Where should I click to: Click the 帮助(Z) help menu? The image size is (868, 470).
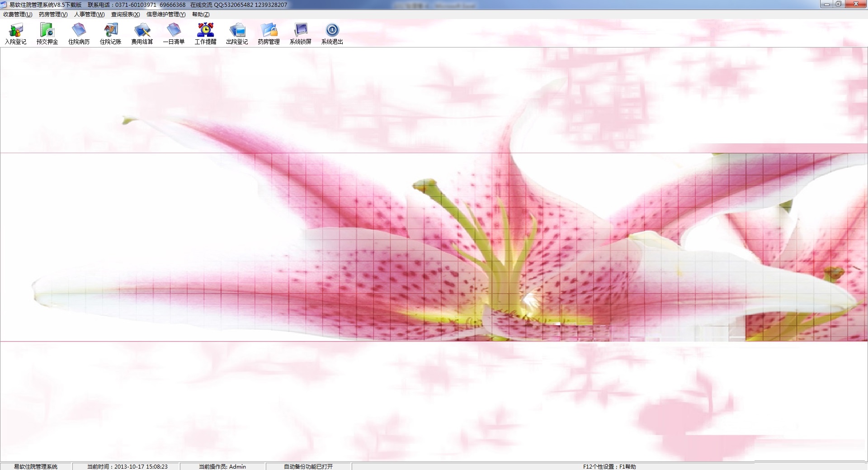[200, 14]
